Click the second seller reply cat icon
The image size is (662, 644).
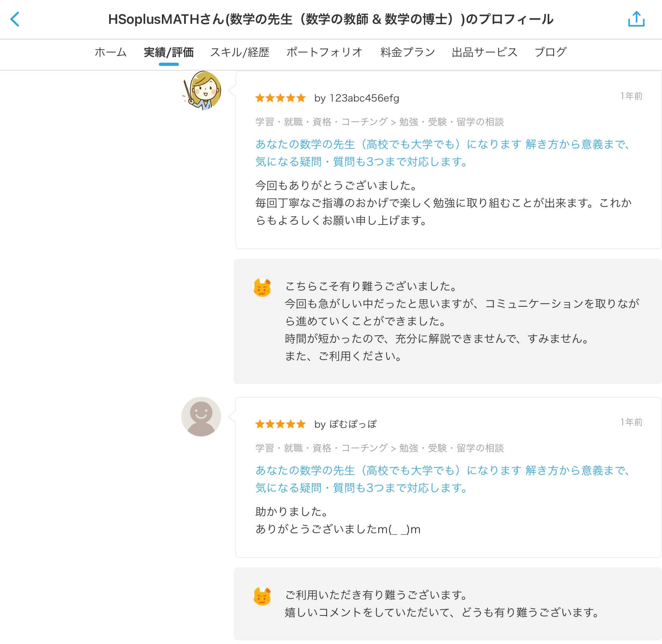point(262,596)
